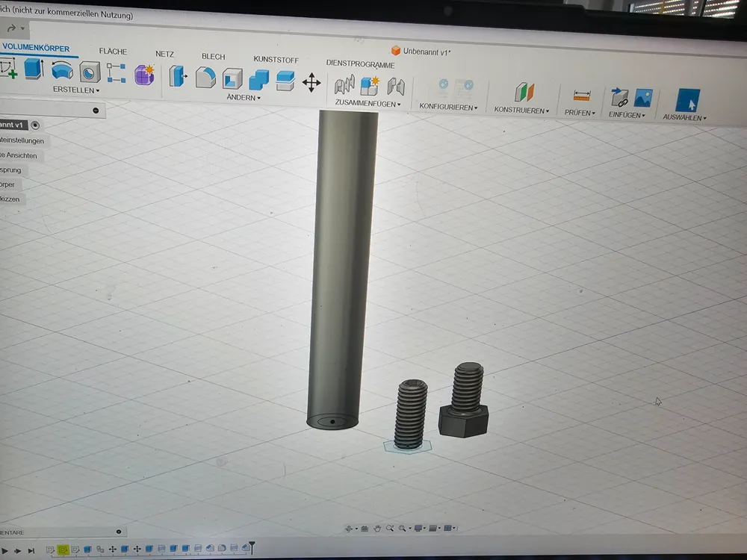Click the plane icon above Konstruieren
This screenshot has width=747, height=560.
pos(524,92)
